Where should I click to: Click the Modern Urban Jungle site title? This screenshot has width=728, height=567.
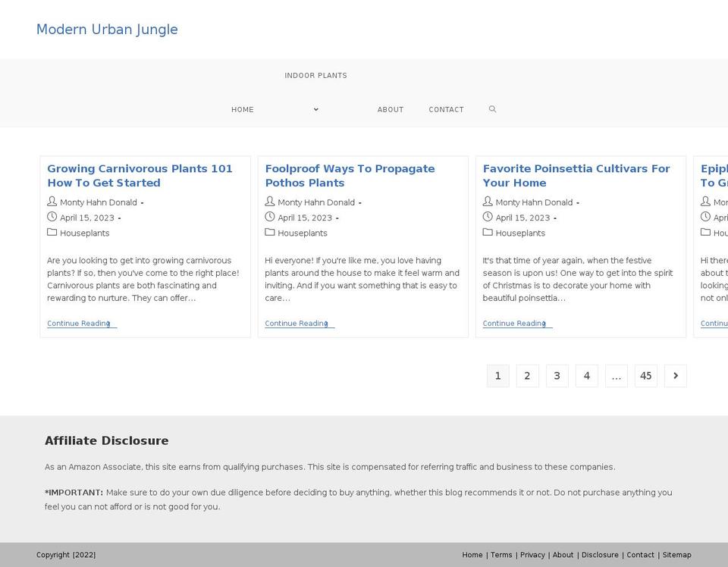pyautogui.click(x=107, y=30)
